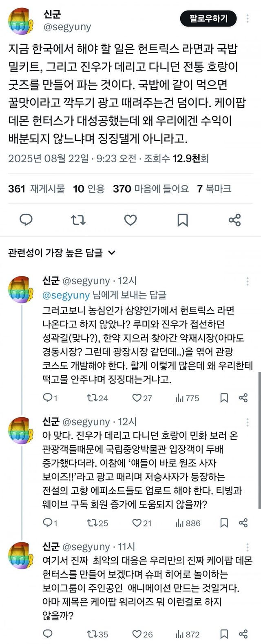
Task: Share the main tweet
Action: pos(234,220)
